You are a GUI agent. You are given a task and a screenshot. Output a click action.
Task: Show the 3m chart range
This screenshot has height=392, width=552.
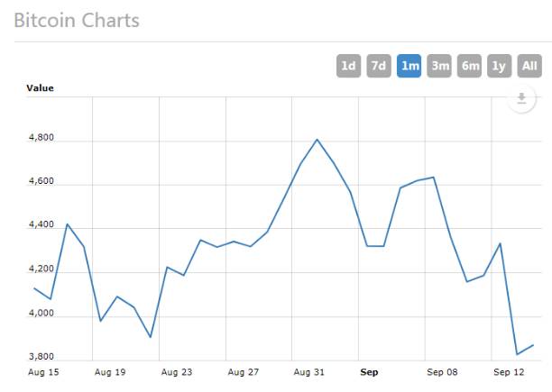(439, 66)
